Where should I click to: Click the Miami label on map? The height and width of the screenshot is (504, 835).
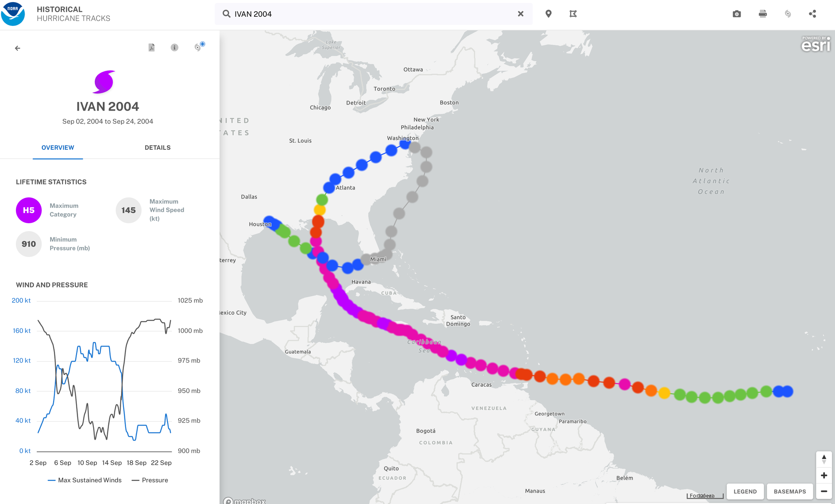click(x=378, y=259)
